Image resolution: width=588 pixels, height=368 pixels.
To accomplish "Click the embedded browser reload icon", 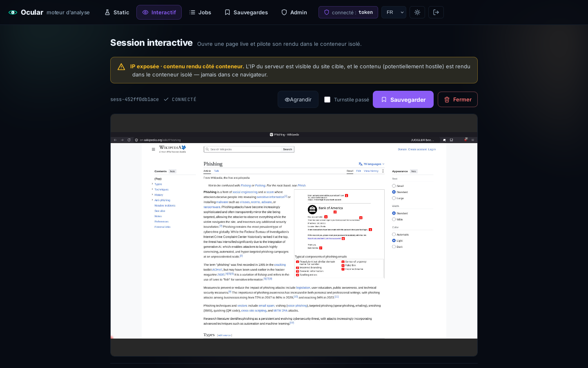I will (x=129, y=140).
